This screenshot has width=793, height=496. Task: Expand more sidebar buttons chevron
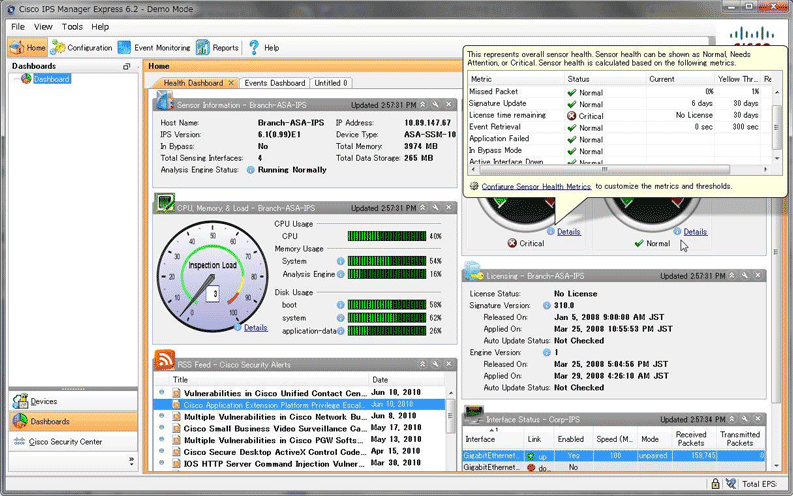point(131,461)
